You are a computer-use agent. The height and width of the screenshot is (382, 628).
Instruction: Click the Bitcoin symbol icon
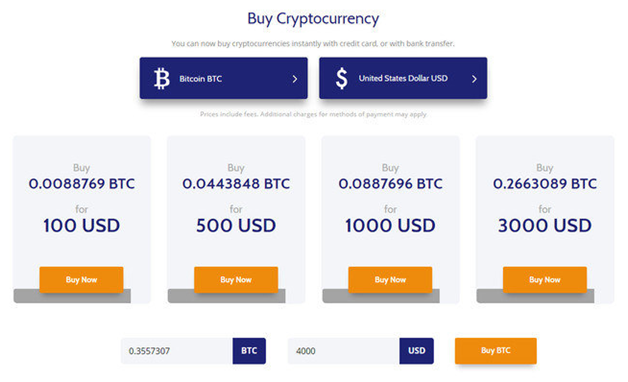pyautogui.click(x=162, y=78)
